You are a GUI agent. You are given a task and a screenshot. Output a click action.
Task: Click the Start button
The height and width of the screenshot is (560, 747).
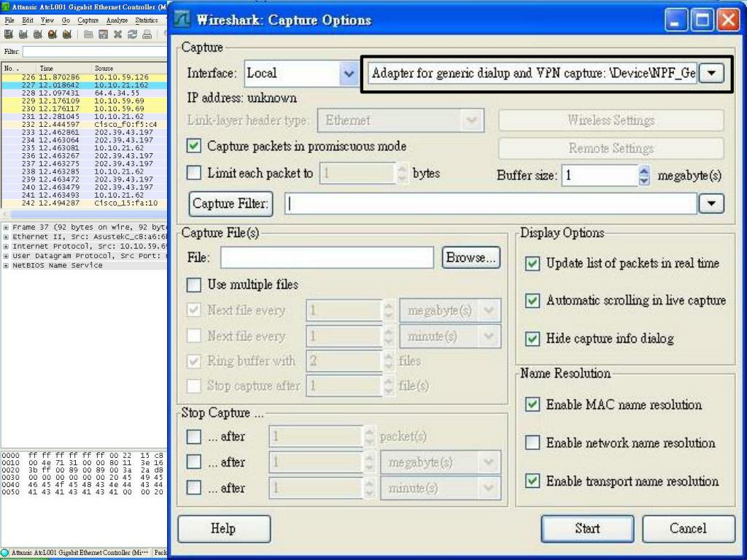587,529
